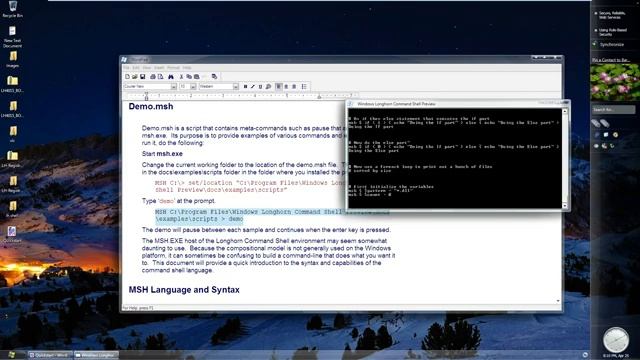The width and height of the screenshot is (640, 360).
Task: Click the Print icon in WordPad toolbar
Action: (x=153, y=77)
